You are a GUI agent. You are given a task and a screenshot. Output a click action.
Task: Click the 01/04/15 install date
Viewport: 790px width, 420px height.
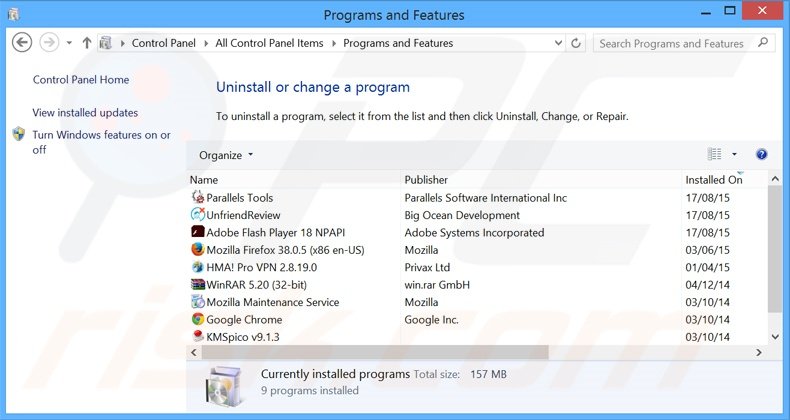(x=707, y=267)
